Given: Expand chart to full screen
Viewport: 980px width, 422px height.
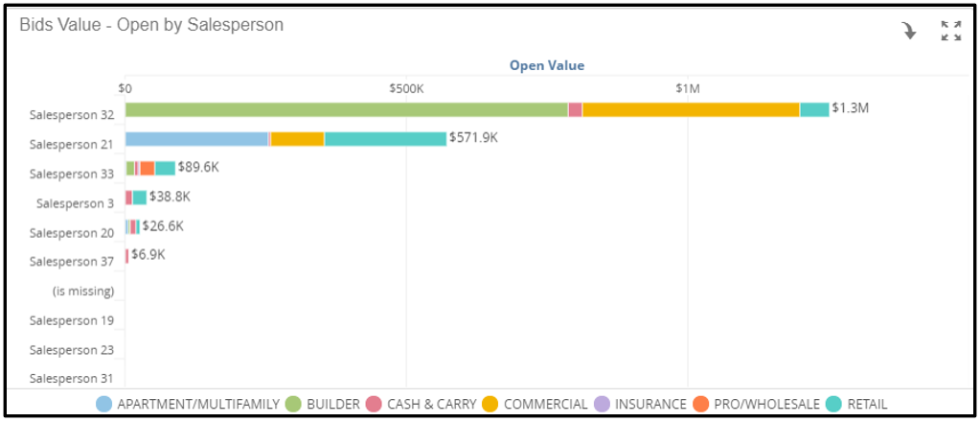Looking at the screenshot, I should tap(950, 31).
